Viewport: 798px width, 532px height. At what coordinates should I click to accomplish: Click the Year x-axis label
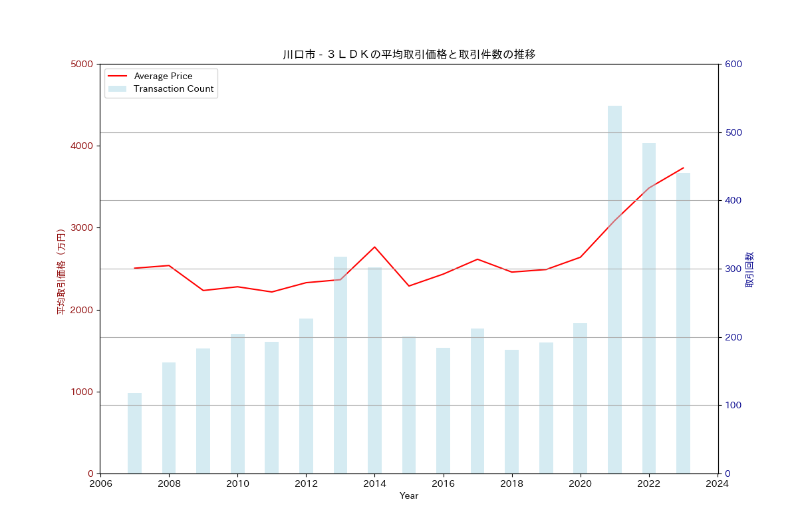pos(409,496)
